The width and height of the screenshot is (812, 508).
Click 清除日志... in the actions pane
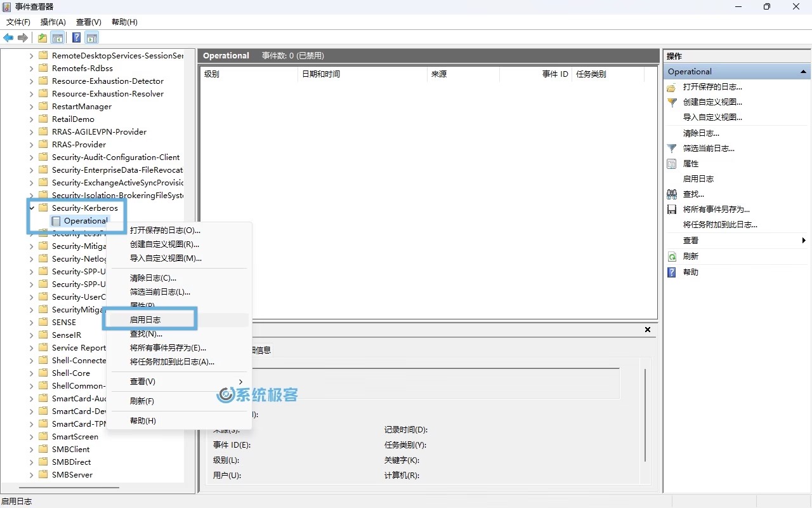[701, 133]
